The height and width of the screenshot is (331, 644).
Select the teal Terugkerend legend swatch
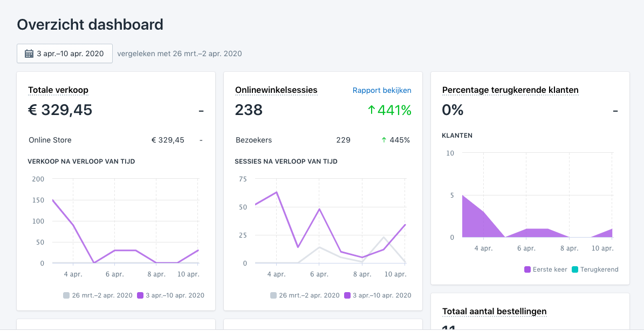(x=575, y=270)
